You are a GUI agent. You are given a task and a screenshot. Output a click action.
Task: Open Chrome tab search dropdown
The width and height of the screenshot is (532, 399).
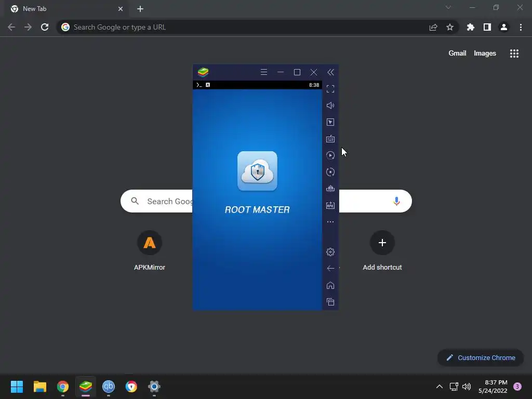click(x=448, y=7)
